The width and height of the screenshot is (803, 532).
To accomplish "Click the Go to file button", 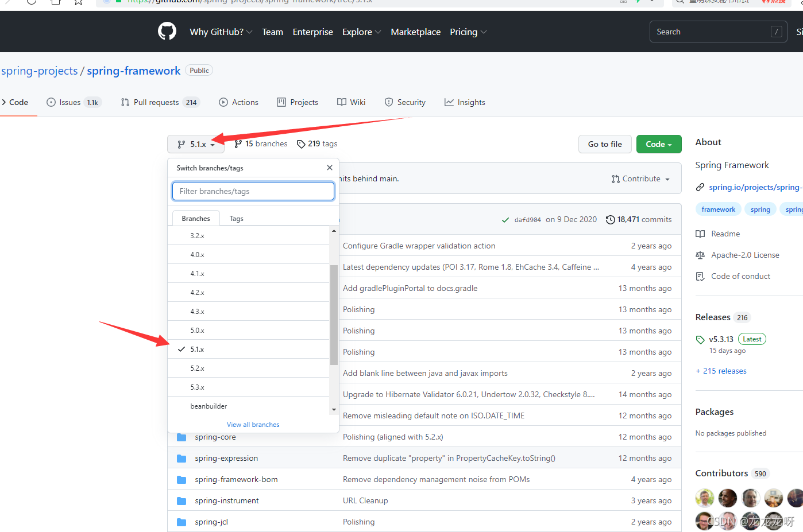I will tap(605, 144).
